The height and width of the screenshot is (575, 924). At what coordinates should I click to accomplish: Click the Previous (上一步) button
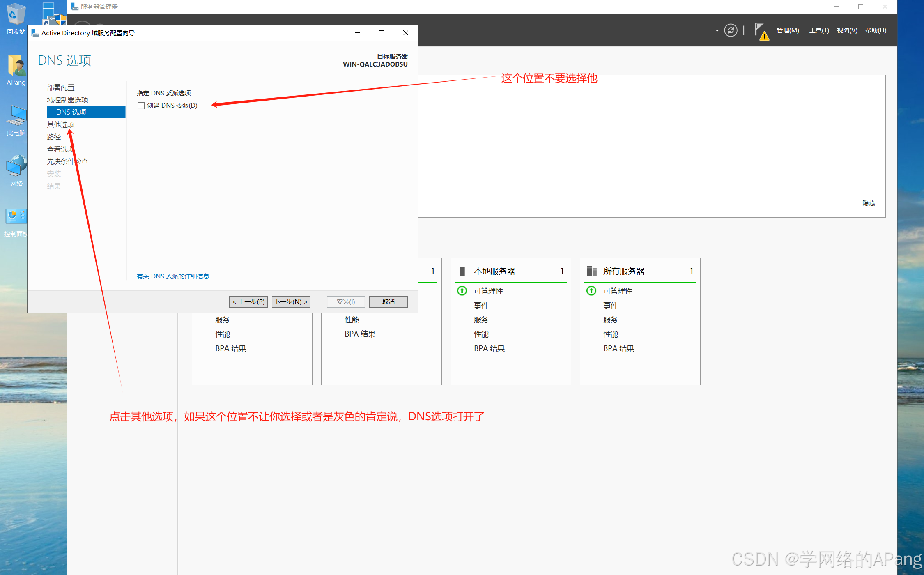click(248, 301)
